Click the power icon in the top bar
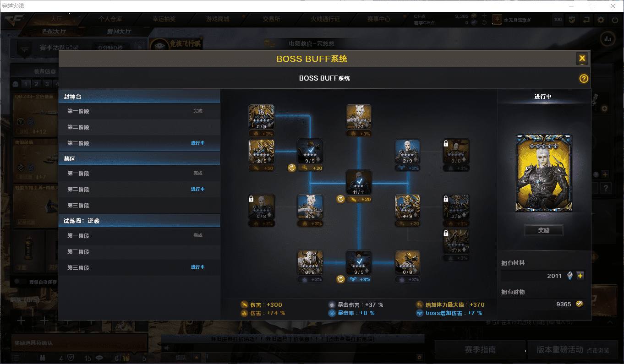 tap(614, 20)
